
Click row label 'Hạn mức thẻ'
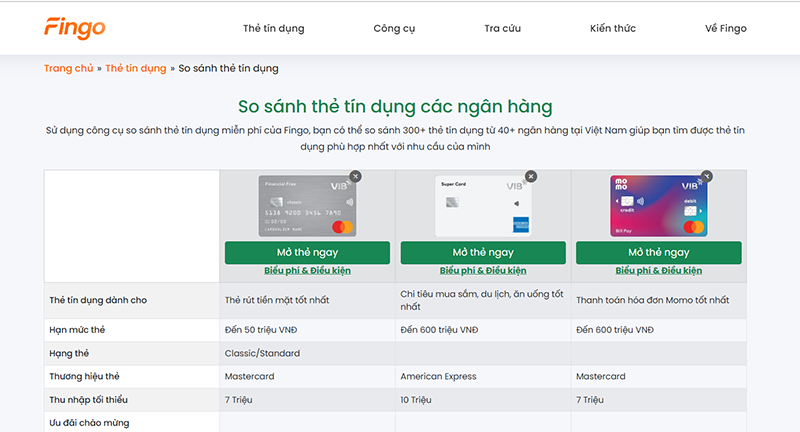tap(77, 330)
